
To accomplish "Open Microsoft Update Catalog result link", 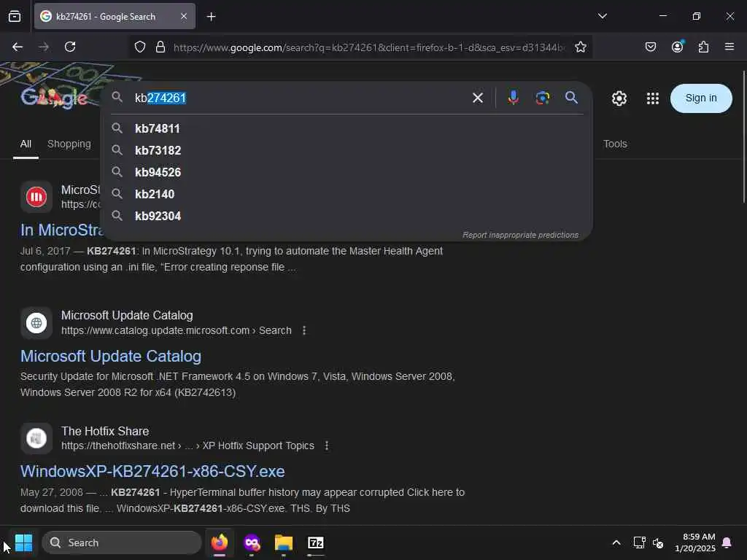I will (111, 356).
